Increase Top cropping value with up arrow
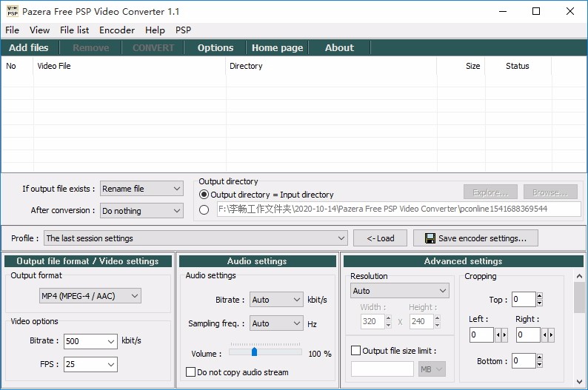The height and width of the screenshot is (390, 588). click(539, 295)
